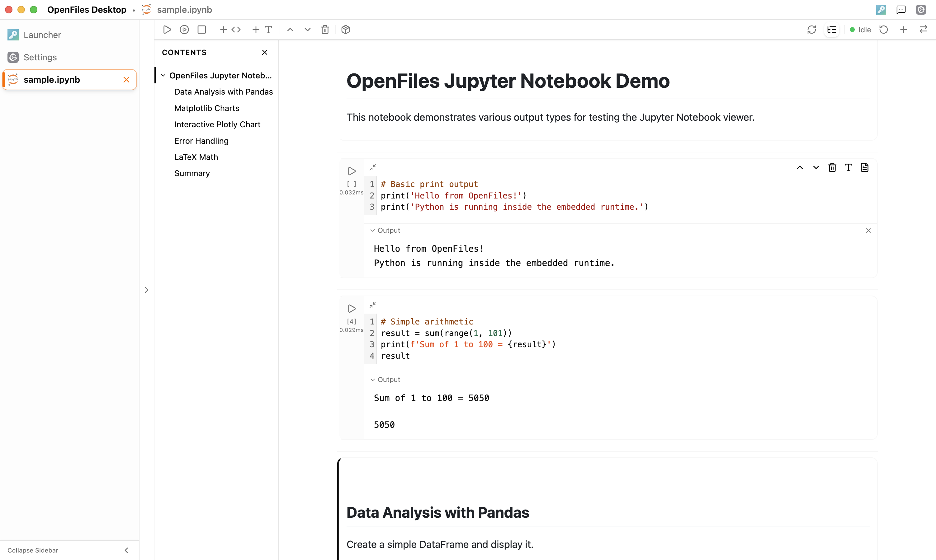Click the [4] execution count label
The height and width of the screenshot is (560, 936).
[352, 321]
